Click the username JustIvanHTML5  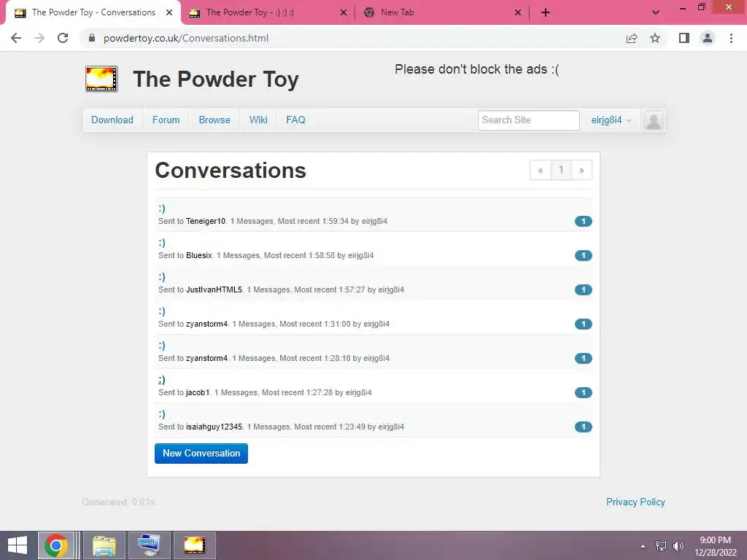coord(214,289)
